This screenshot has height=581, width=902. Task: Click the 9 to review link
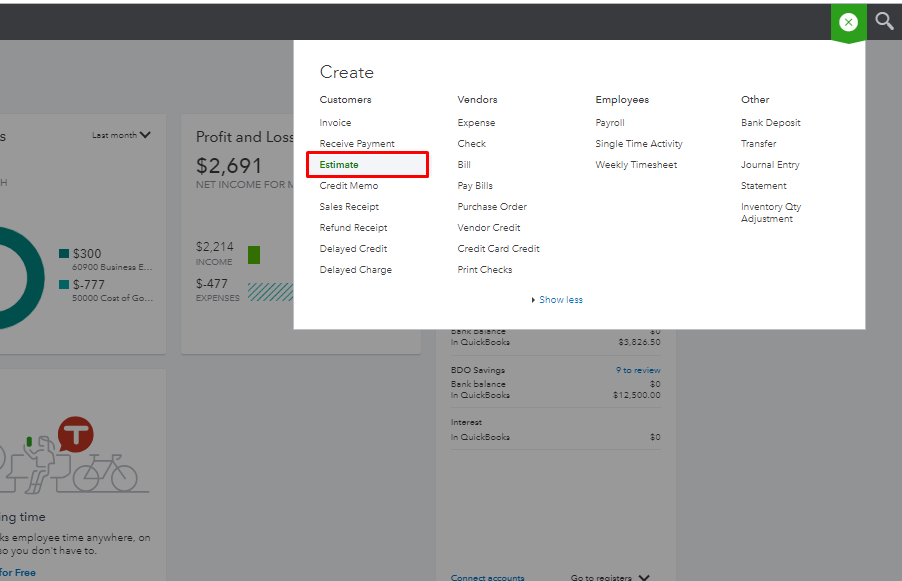(638, 371)
